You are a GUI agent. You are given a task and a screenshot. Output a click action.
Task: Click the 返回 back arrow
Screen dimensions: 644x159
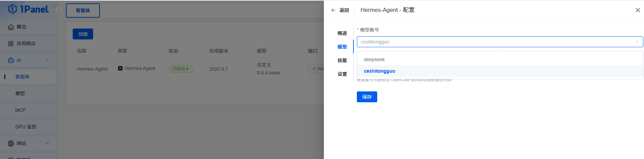(333, 10)
